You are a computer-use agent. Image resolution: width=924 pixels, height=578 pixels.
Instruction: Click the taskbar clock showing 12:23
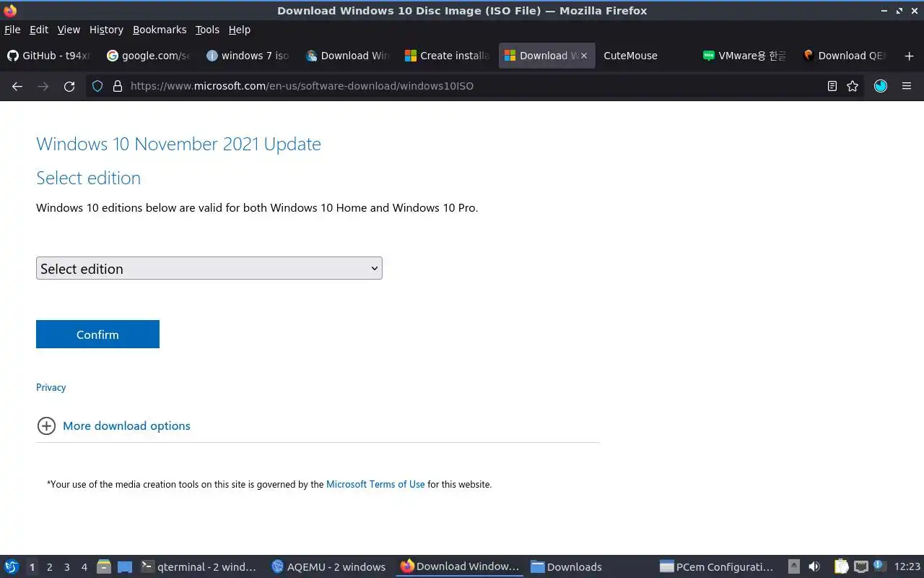tap(907, 567)
